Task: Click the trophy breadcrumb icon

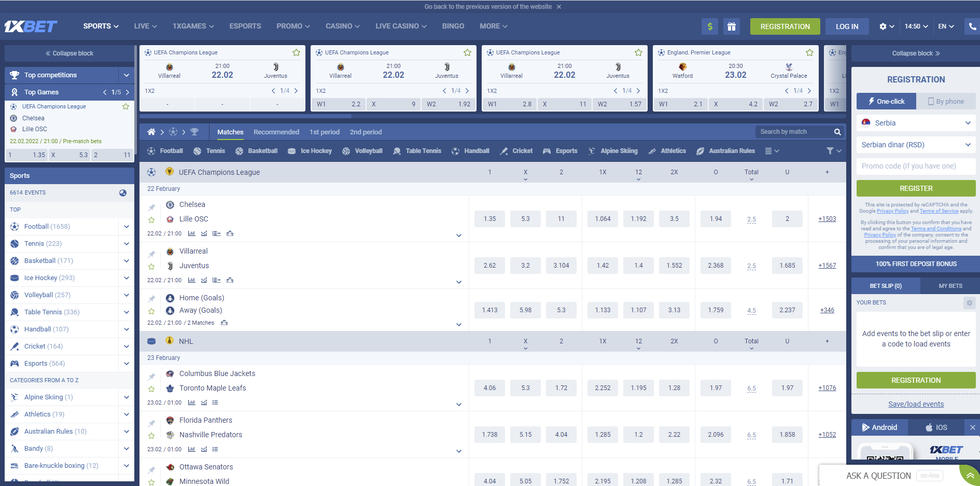Action: [194, 132]
